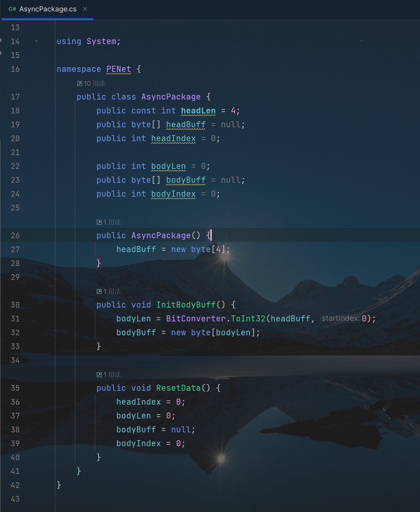The width and height of the screenshot is (420, 512).
Task: Click the usages icon above ResetData
Action: [99, 375]
